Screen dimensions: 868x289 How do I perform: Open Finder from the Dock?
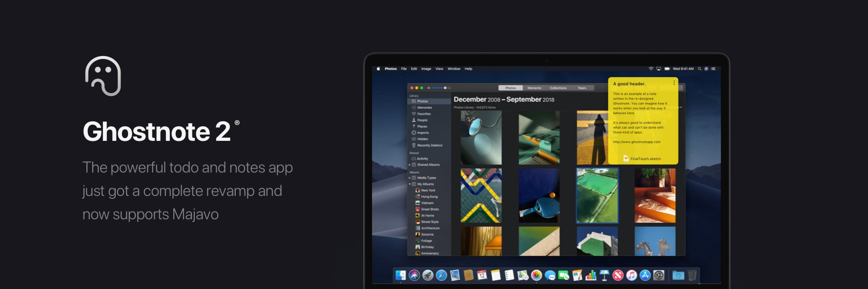coord(401,275)
